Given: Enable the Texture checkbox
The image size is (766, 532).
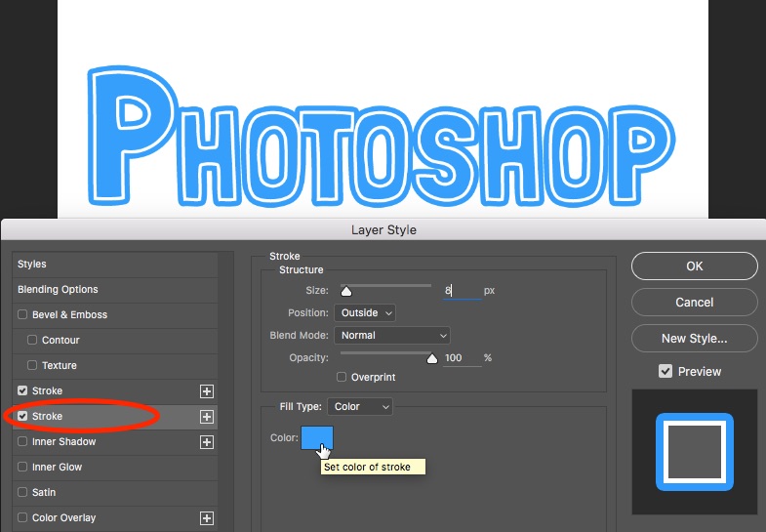Looking at the screenshot, I should (x=32, y=365).
